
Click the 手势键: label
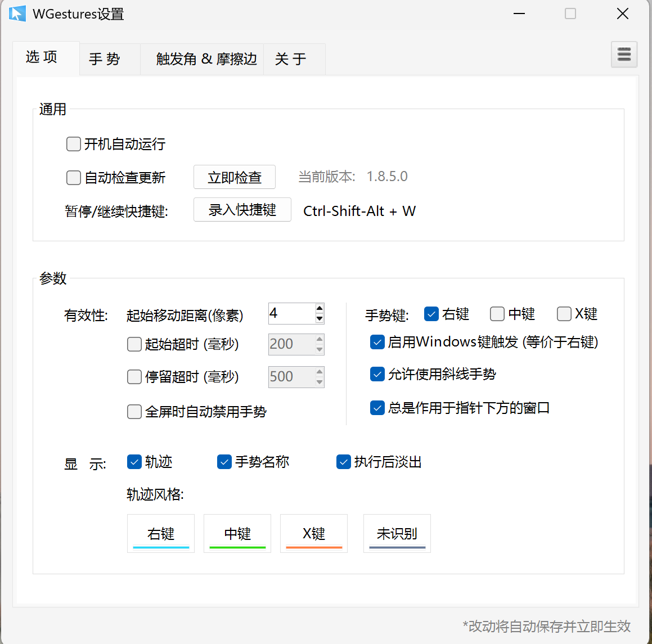pos(386,315)
